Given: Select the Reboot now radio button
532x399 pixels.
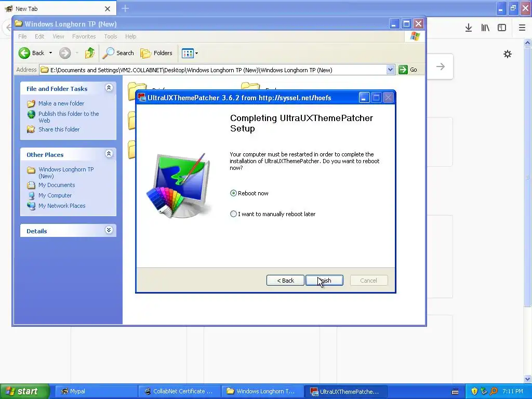Looking at the screenshot, I should point(233,193).
